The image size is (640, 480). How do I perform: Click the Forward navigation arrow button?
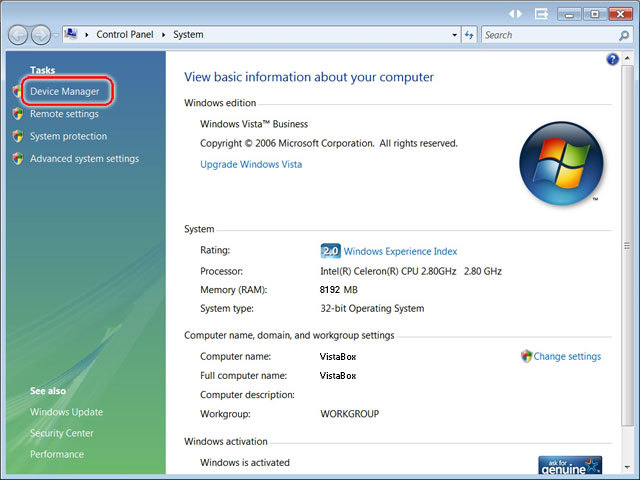coord(41,35)
